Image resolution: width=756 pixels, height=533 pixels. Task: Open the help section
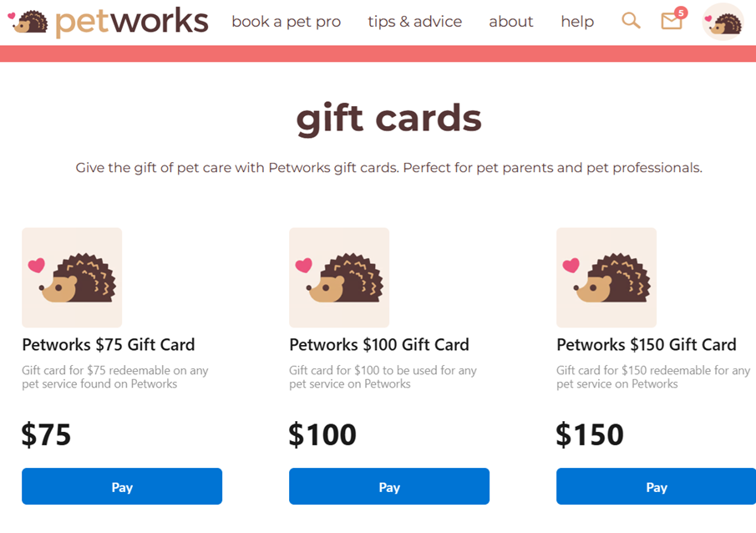point(577,22)
